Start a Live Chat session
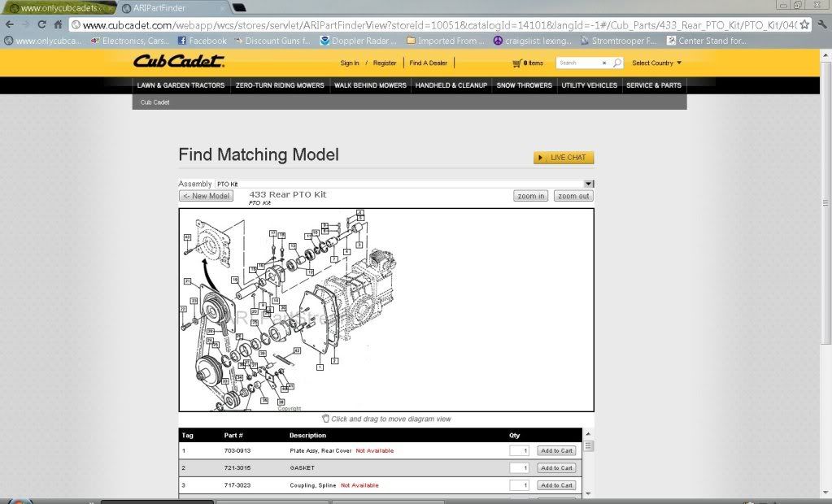832x504 pixels. tap(564, 158)
